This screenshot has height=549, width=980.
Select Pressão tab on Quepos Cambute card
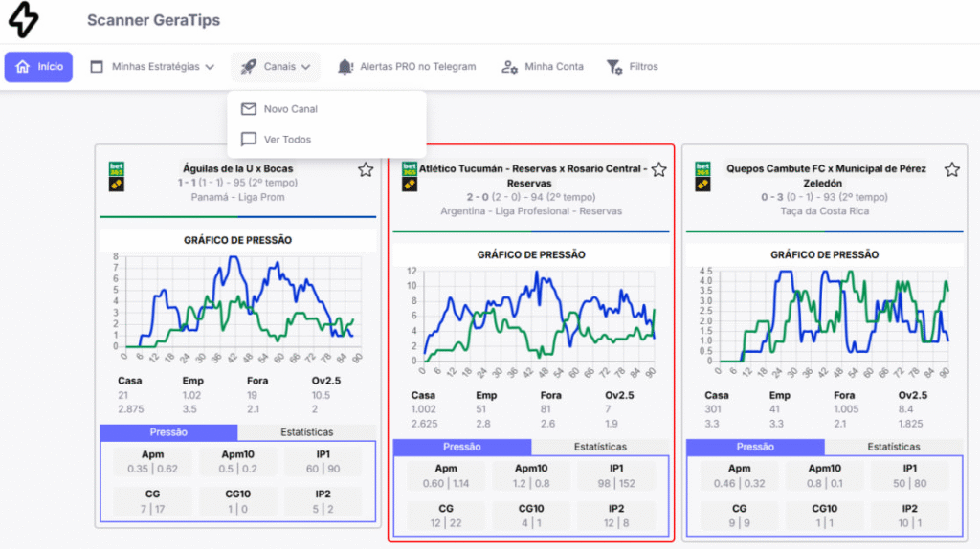click(754, 447)
